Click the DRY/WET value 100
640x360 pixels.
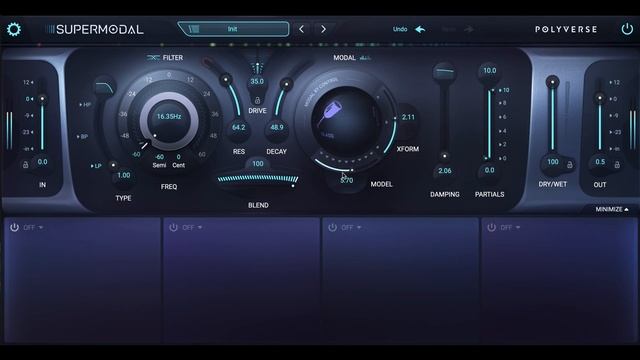(x=553, y=162)
